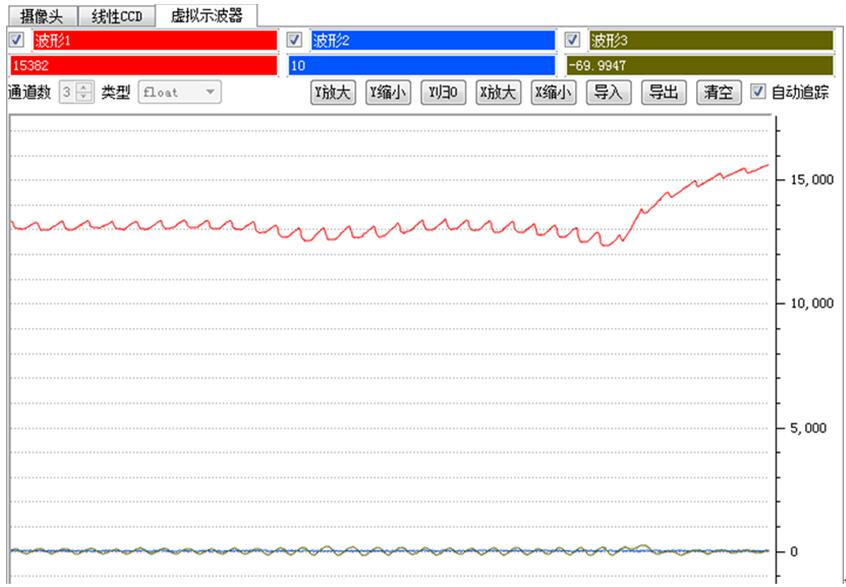The width and height of the screenshot is (846, 587).
Task: Toggle the 自动追踪 checkbox
Action: [x=759, y=92]
